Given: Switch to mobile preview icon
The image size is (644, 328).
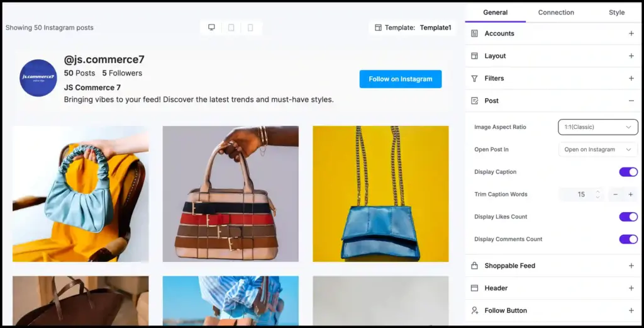Looking at the screenshot, I should click(x=250, y=28).
